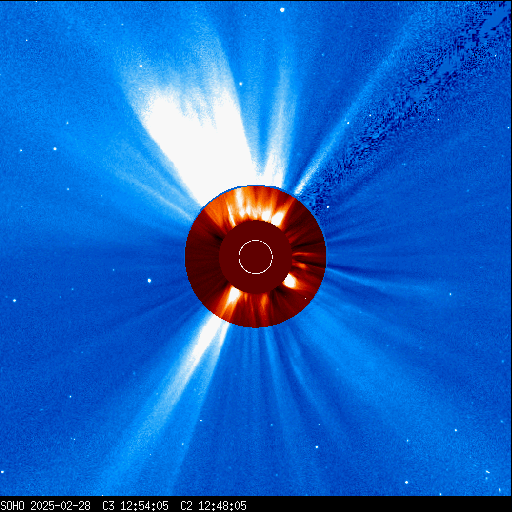Viewport: 512px width, 512px height.
Task: Click the small star inside the upper CME gap
Action: click(x=240, y=84)
